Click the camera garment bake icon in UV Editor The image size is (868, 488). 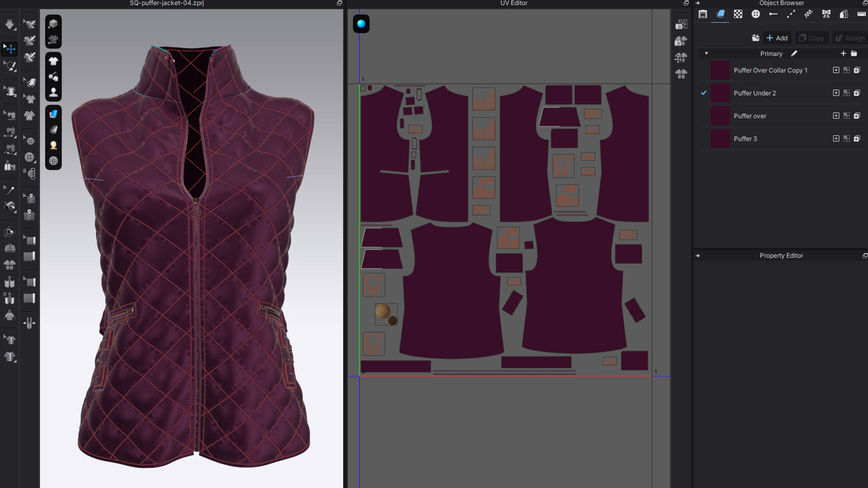[681, 41]
